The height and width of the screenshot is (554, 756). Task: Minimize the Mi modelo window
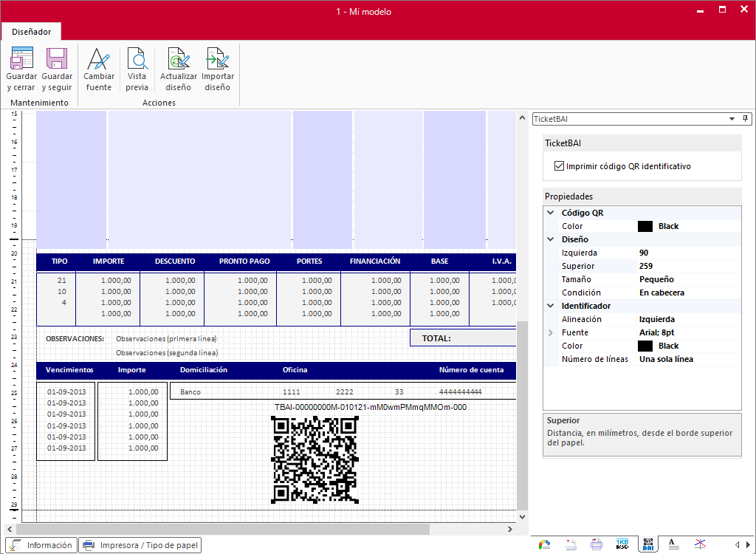[700, 10]
